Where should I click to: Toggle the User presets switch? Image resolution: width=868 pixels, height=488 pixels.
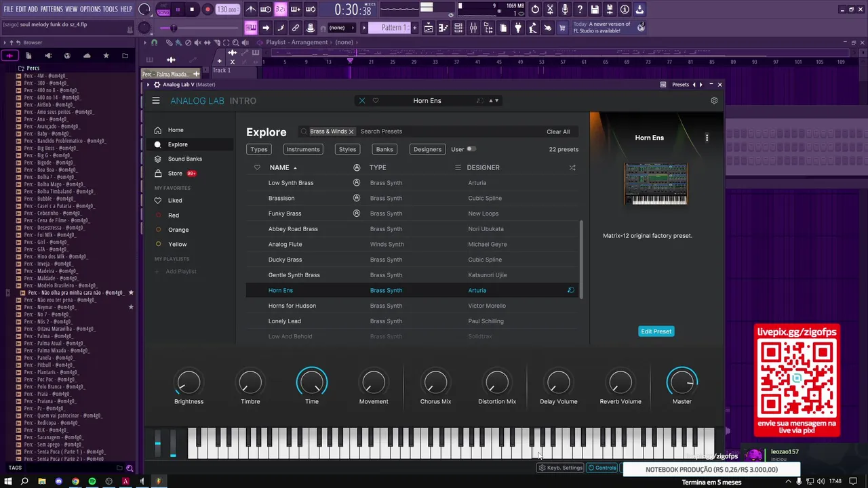(471, 149)
